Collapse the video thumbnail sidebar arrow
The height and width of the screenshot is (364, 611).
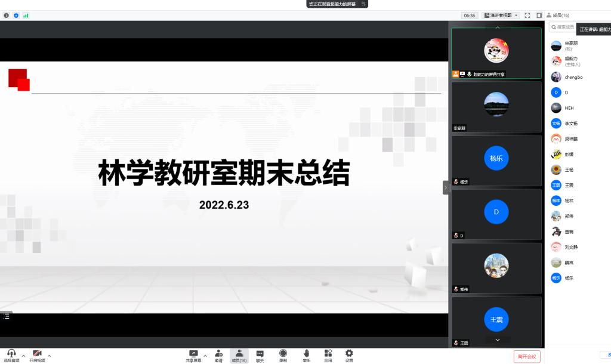point(445,187)
